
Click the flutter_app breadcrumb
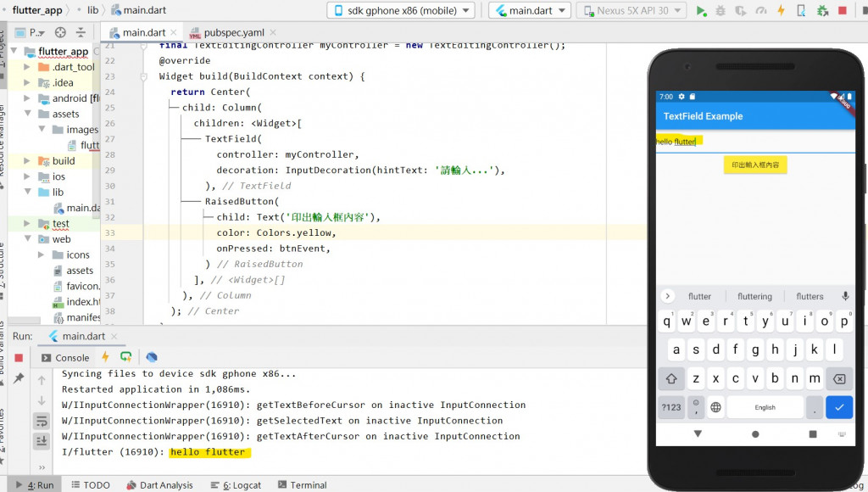coord(37,10)
